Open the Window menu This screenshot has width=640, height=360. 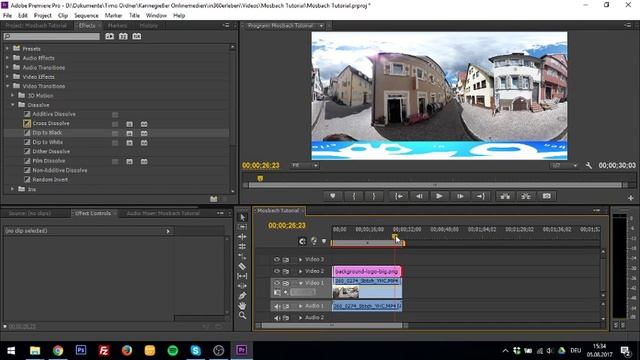coord(156,16)
